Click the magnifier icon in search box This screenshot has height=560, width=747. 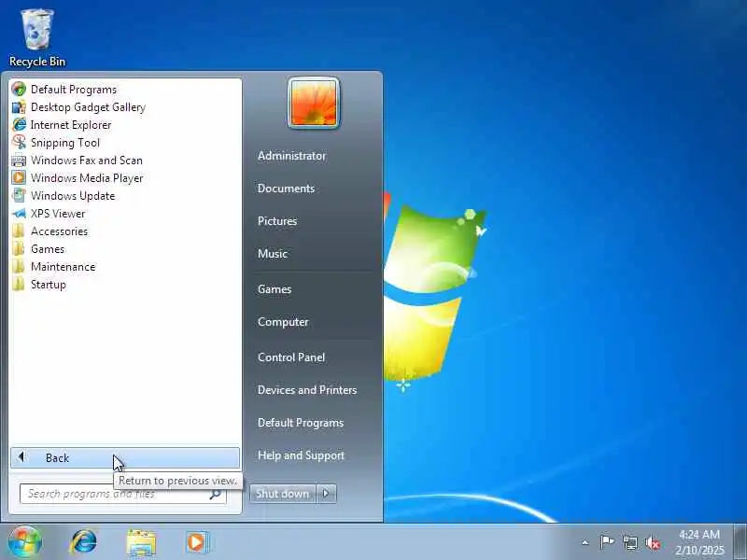tap(215, 494)
